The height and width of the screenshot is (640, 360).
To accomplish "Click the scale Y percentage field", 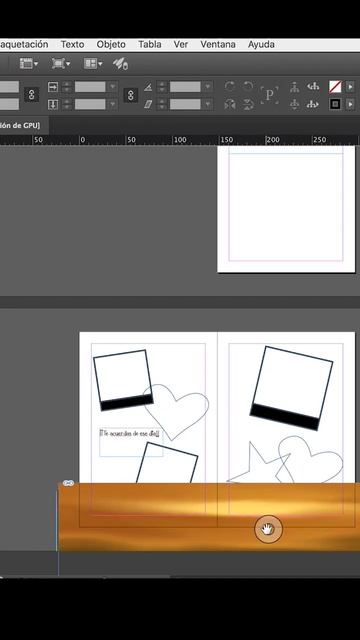I will 90,104.
